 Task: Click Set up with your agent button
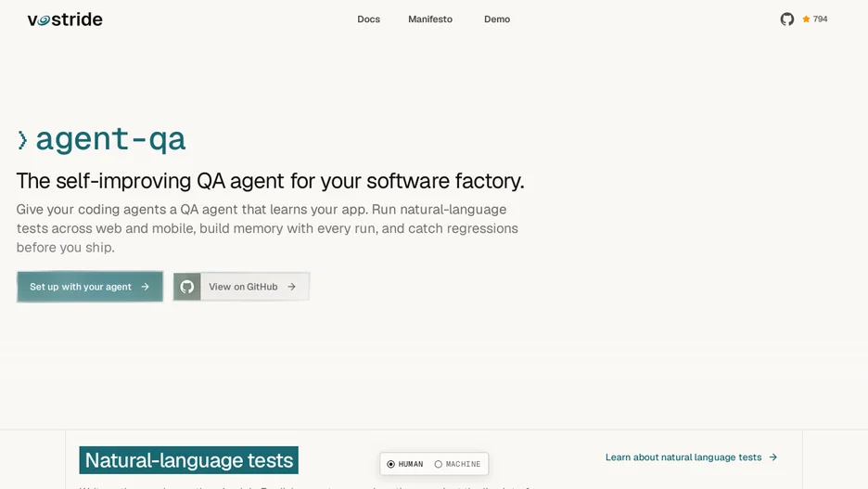pos(90,287)
